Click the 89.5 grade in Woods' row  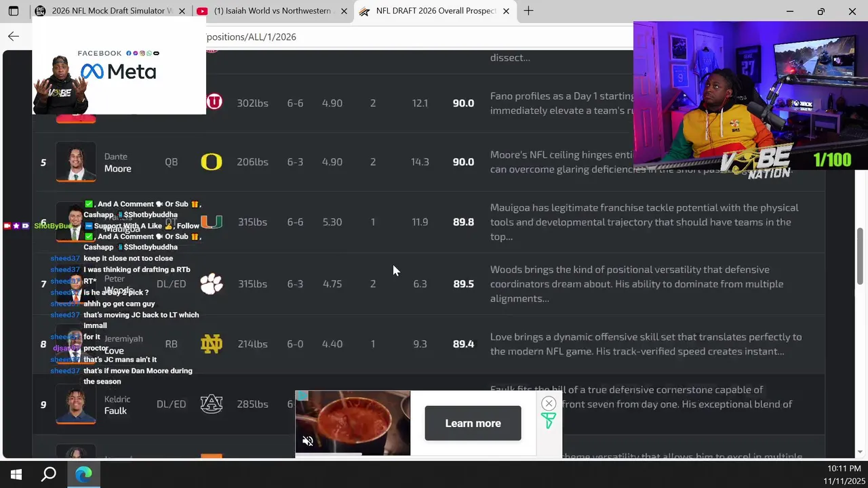coord(464,284)
